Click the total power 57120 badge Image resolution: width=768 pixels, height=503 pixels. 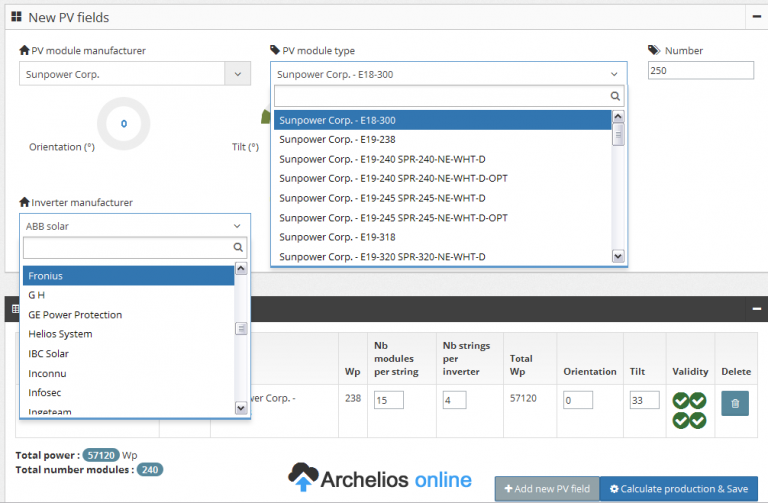pos(101,455)
